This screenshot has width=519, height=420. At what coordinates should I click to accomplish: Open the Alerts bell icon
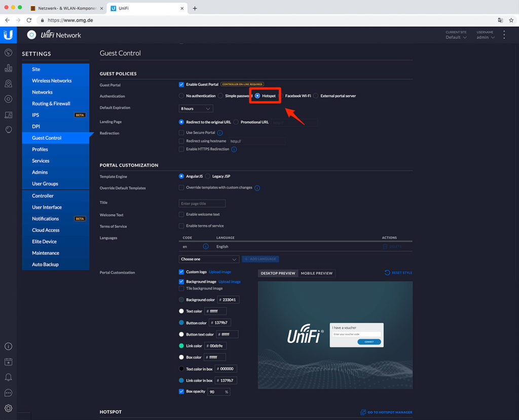pos(8,377)
